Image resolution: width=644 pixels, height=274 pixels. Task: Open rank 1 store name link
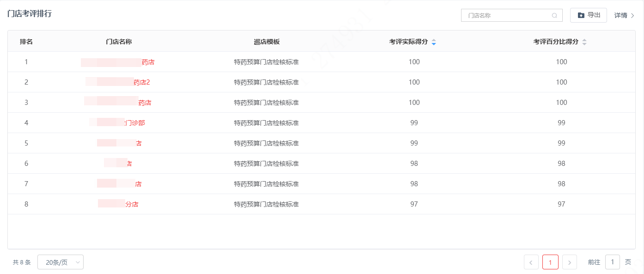point(118,62)
